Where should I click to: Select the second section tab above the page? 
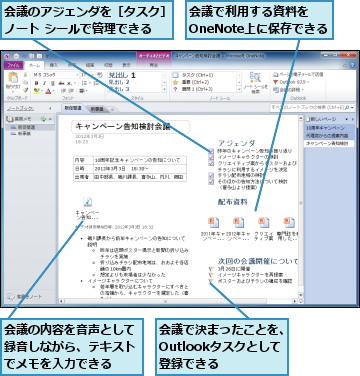coord(97,109)
